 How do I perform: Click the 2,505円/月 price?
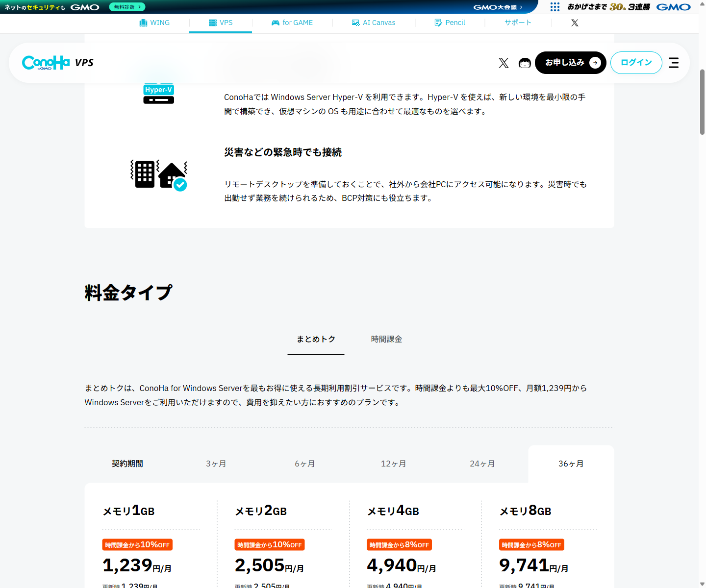[x=269, y=565]
